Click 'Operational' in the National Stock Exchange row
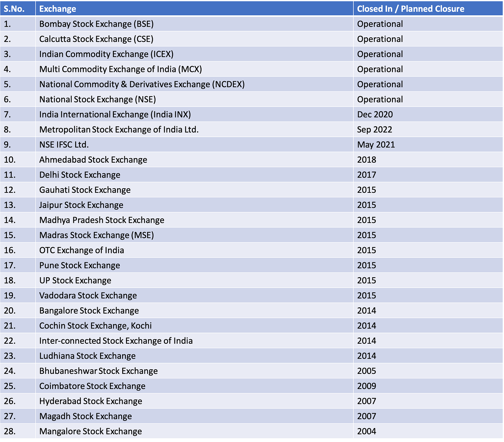Image resolution: width=504 pixels, height=442 pixels. pos(380,99)
